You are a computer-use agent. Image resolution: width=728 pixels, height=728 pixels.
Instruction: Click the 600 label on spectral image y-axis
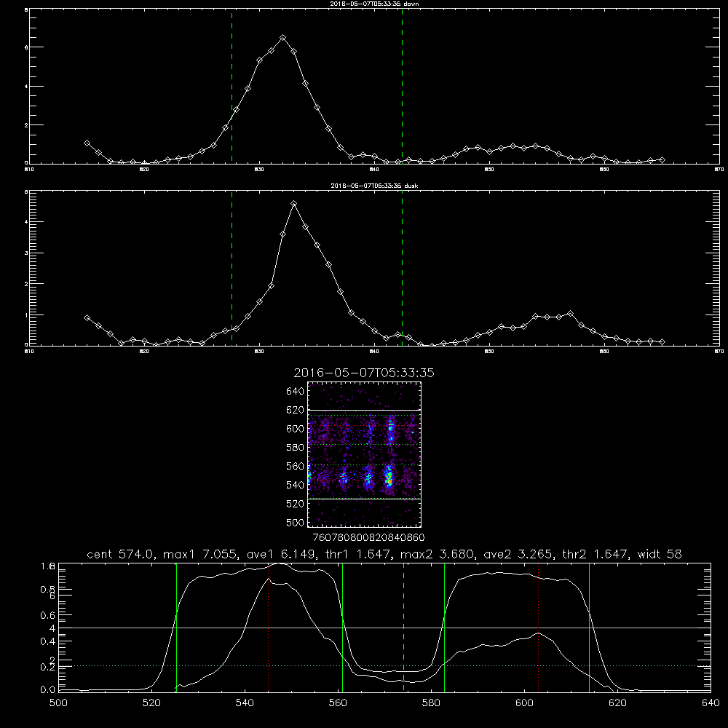click(296, 429)
